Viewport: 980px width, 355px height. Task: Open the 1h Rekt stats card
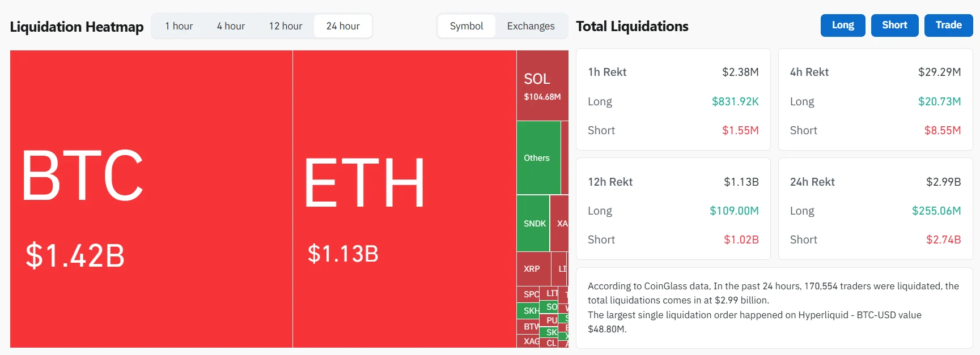click(x=673, y=100)
